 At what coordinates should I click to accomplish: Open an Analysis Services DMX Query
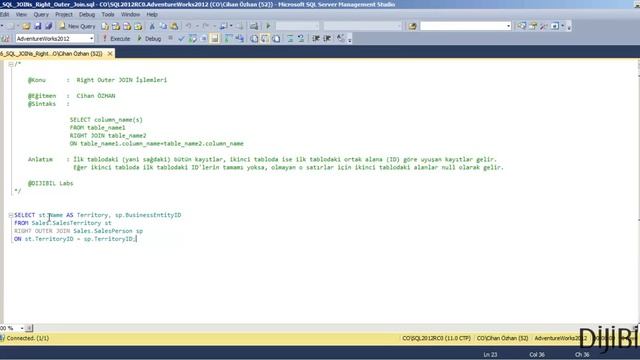[127, 26]
